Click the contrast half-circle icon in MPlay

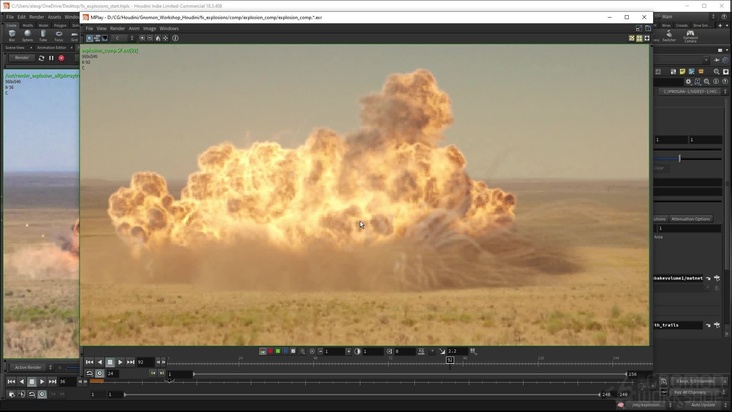[x=358, y=351]
